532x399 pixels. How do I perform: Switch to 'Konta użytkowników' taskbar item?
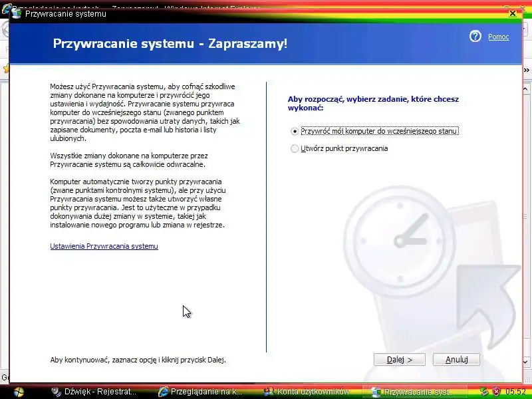coord(307,392)
